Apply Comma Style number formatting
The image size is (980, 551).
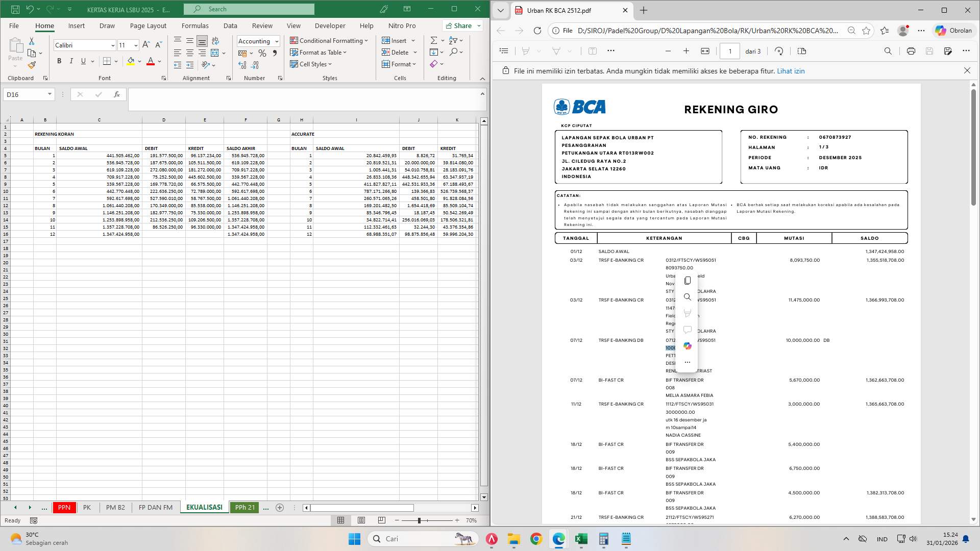click(x=275, y=53)
